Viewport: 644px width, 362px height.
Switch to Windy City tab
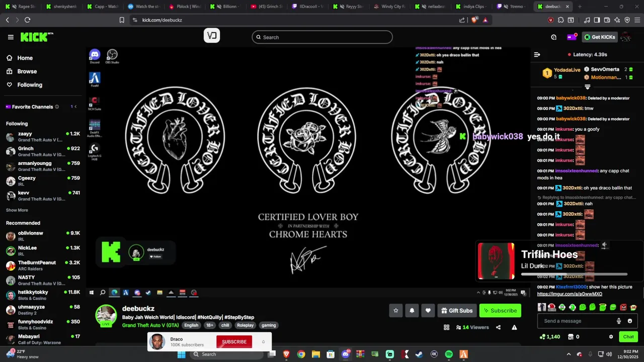click(390, 7)
